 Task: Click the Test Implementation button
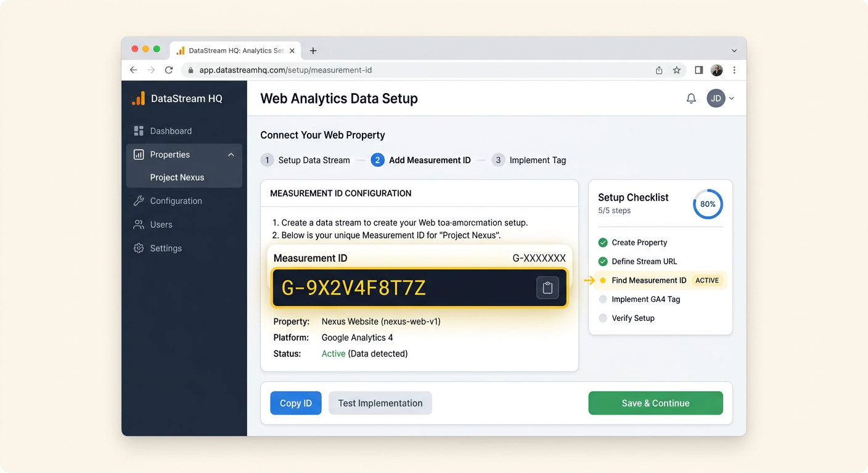(x=380, y=403)
